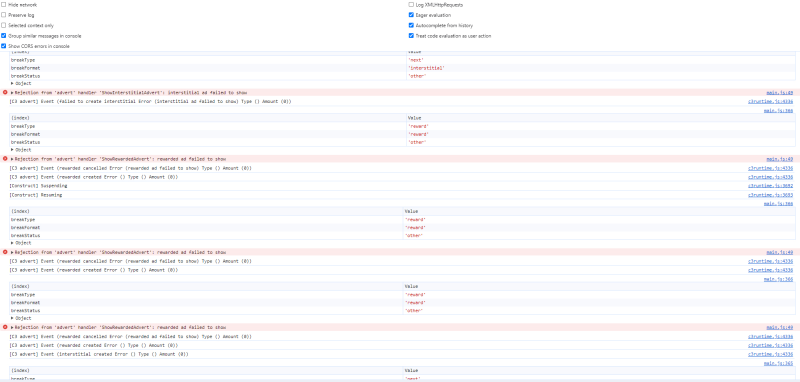
Task: Select the '[Construct] Suspending' log message
Action: click(38, 186)
